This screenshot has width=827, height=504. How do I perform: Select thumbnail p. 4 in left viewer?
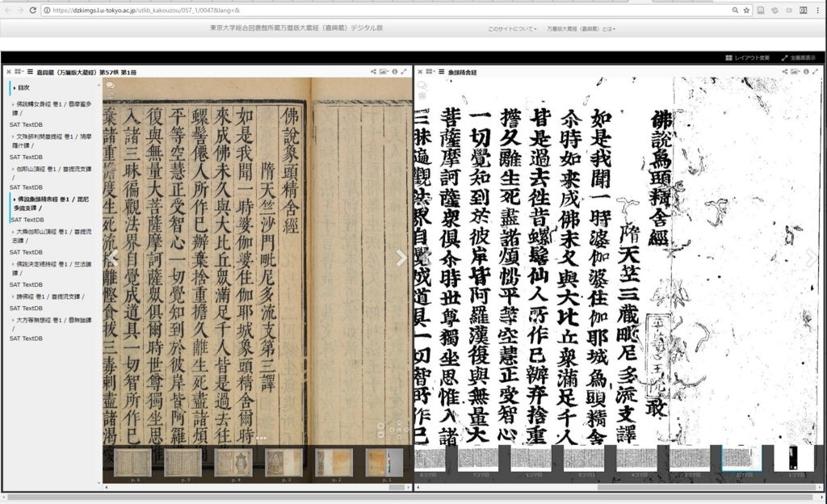pos(233,463)
